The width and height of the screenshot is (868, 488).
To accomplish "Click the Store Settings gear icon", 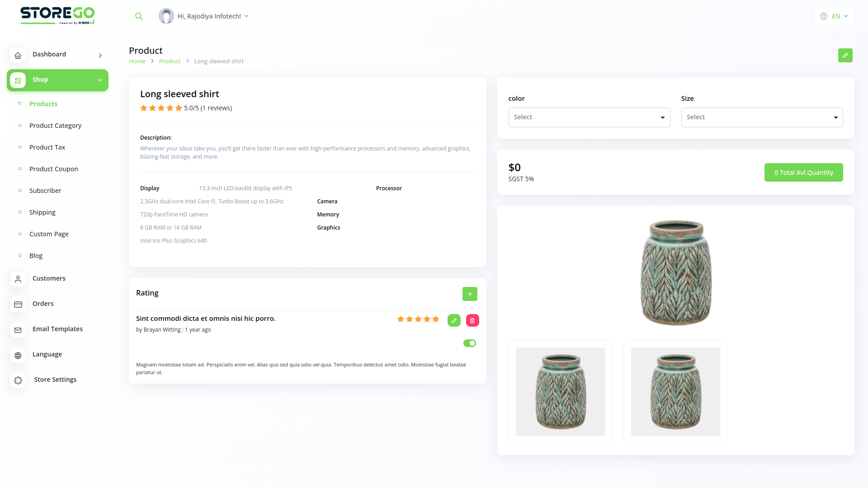I will point(18,380).
